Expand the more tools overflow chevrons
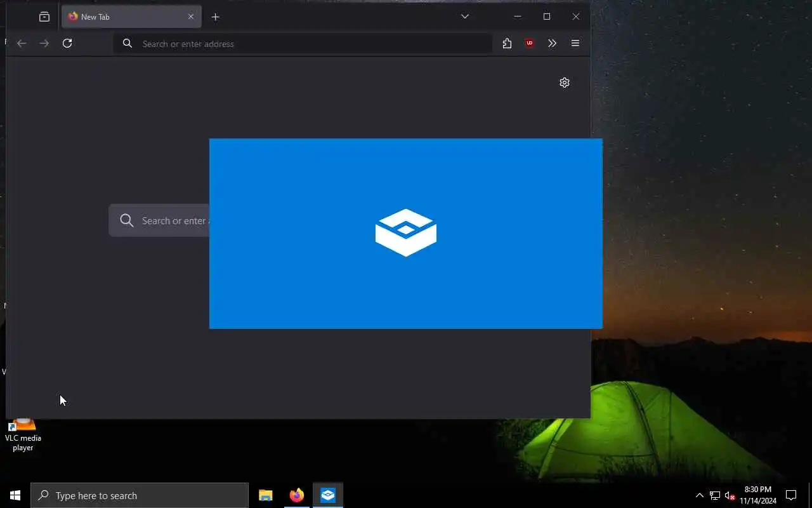The image size is (812, 508). [552, 43]
